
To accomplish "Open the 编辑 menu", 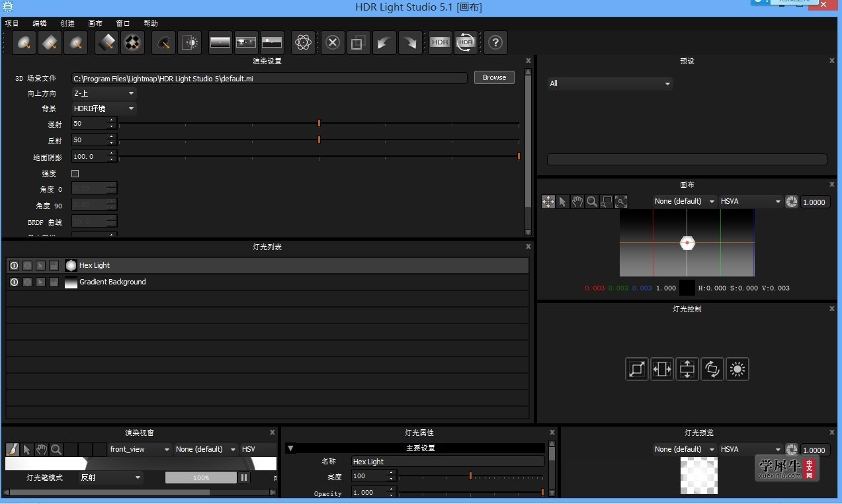I will (40, 23).
